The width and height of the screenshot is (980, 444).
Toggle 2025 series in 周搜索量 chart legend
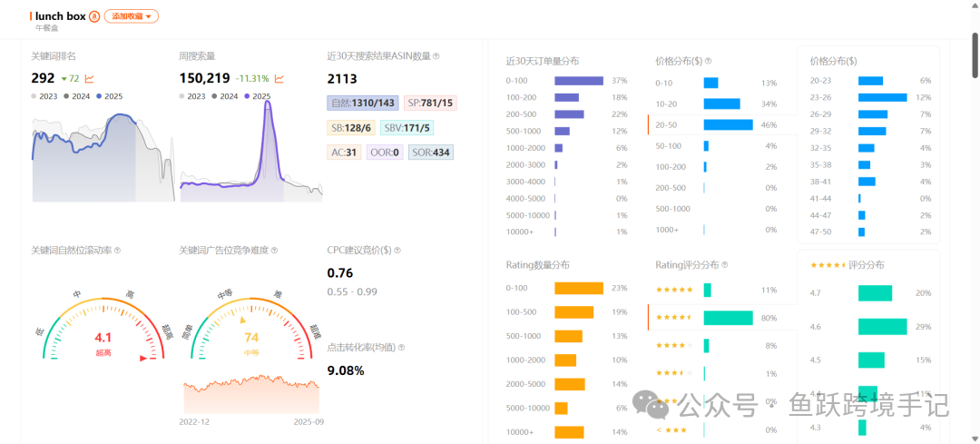(258, 96)
